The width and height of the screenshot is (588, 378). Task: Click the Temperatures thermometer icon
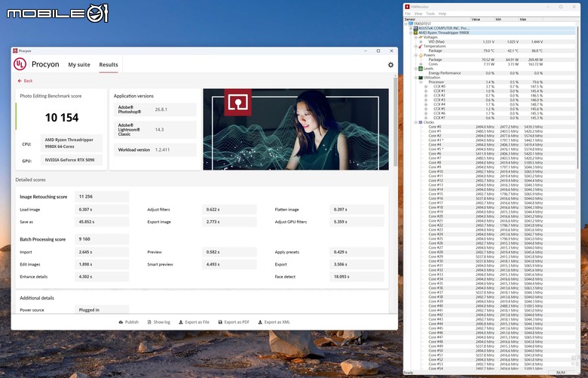[421, 46]
